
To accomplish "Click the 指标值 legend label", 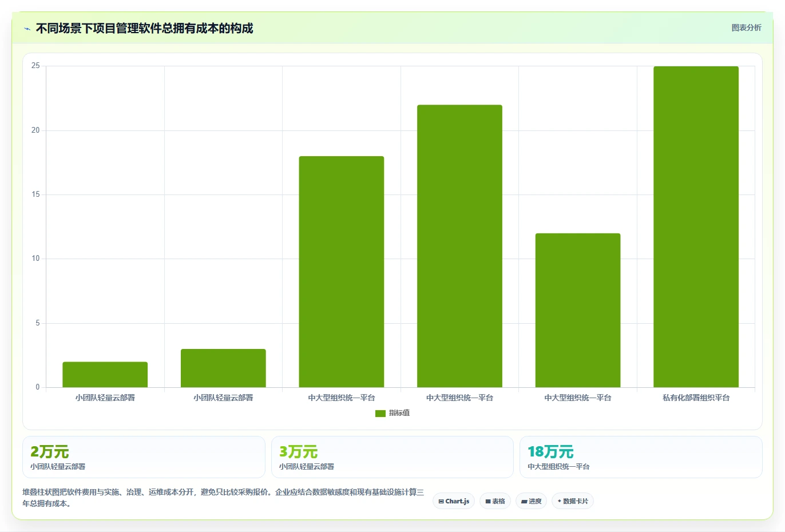I will click(x=399, y=413).
